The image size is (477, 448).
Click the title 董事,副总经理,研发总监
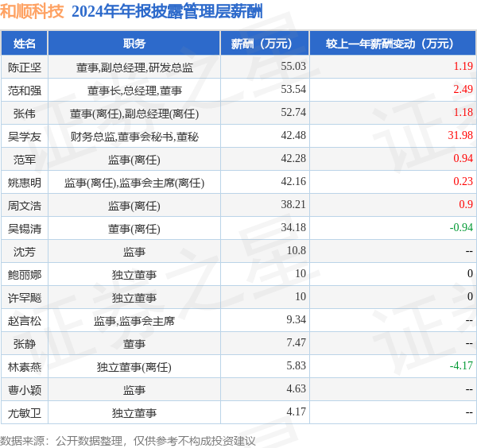[x=134, y=68]
